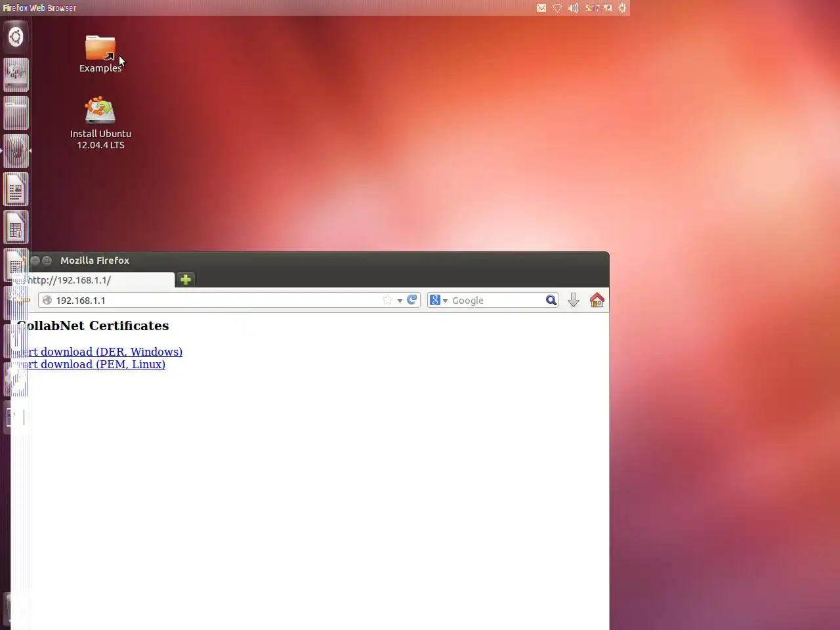Reload the current page in Firefox
Image resolution: width=840 pixels, height=630 pixels.
412,300
